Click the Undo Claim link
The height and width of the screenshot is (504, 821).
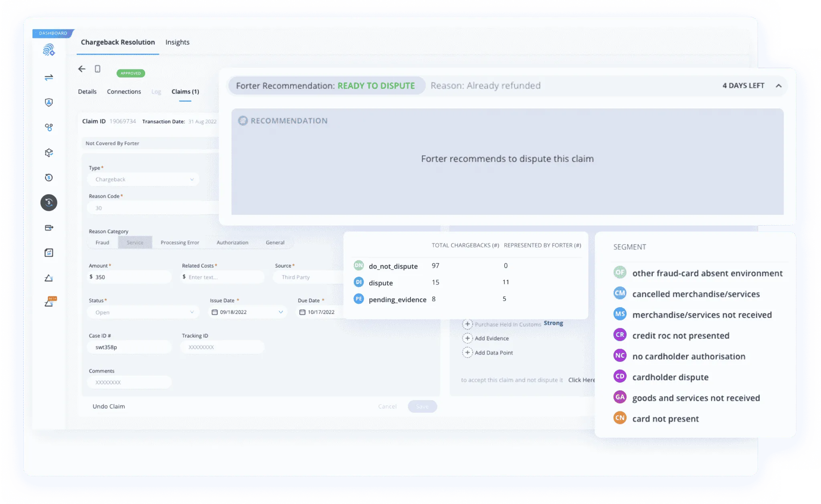pos(109,406)
